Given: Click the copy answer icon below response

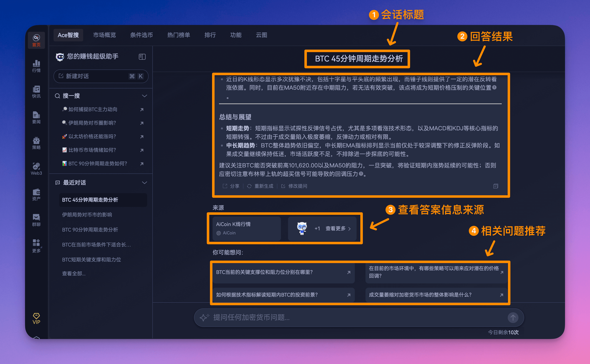Looking at the screenshot, I should pos(496,186).
